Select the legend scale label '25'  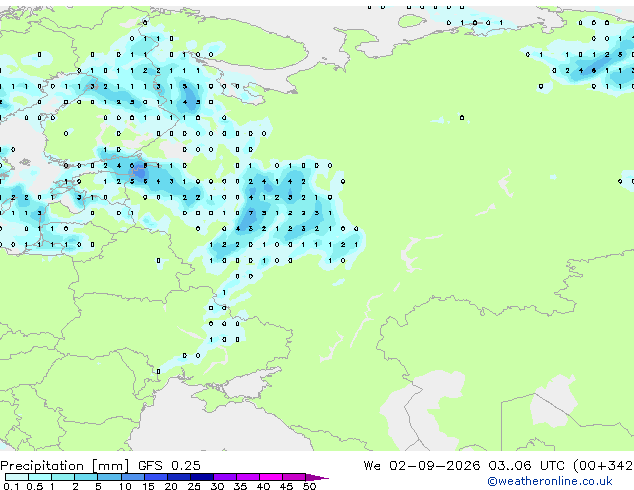(x=194, y=486)
